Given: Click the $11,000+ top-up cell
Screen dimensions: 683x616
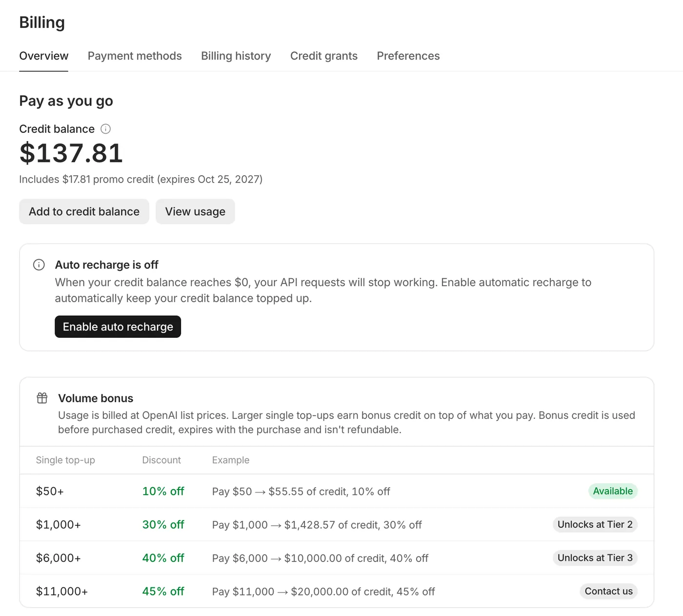Looking at the screenshot, I should tap(61, 592).
